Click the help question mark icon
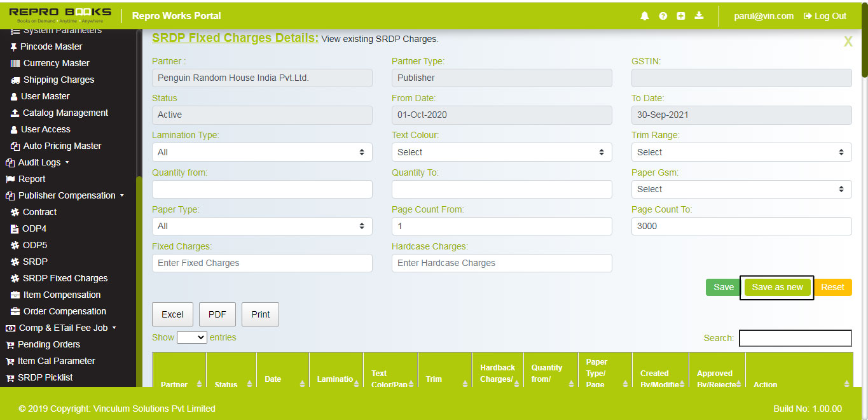The width and height of the screenshot is (868, 420). (663, 15)
